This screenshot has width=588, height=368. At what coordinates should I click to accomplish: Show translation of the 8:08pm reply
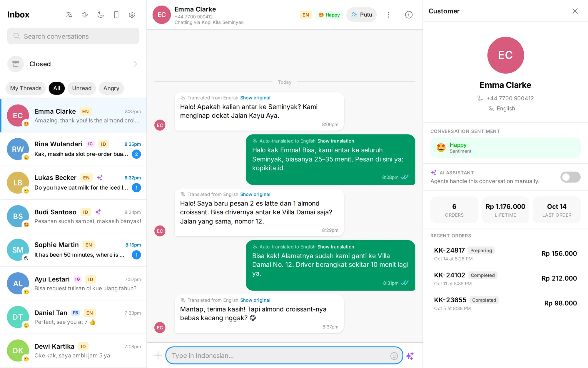coord(335,141)
